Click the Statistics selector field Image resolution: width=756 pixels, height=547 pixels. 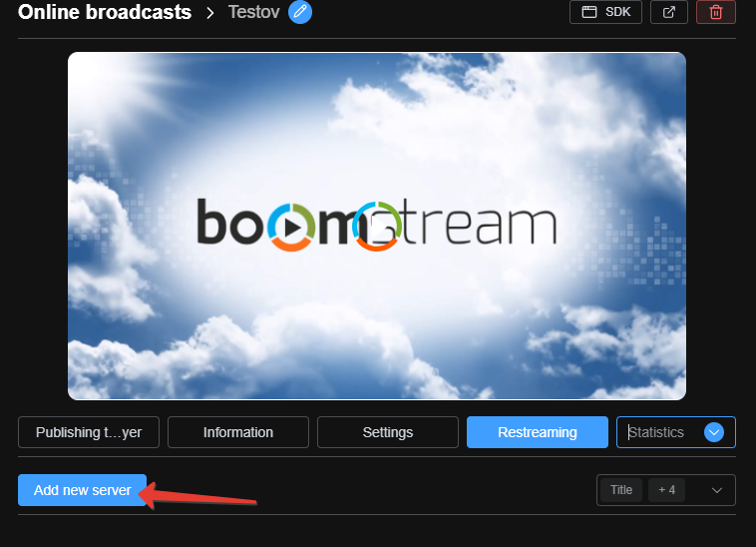(x=676, y=432)
